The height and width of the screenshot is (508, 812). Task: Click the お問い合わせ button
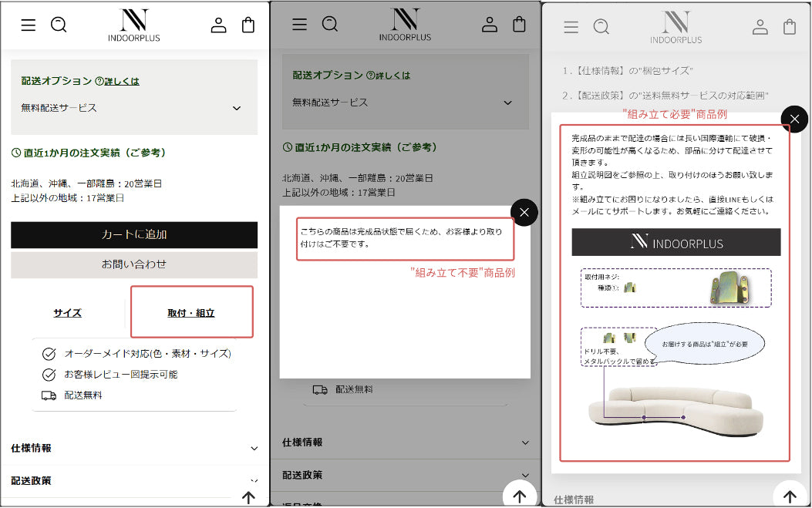[x=134, y=264]
